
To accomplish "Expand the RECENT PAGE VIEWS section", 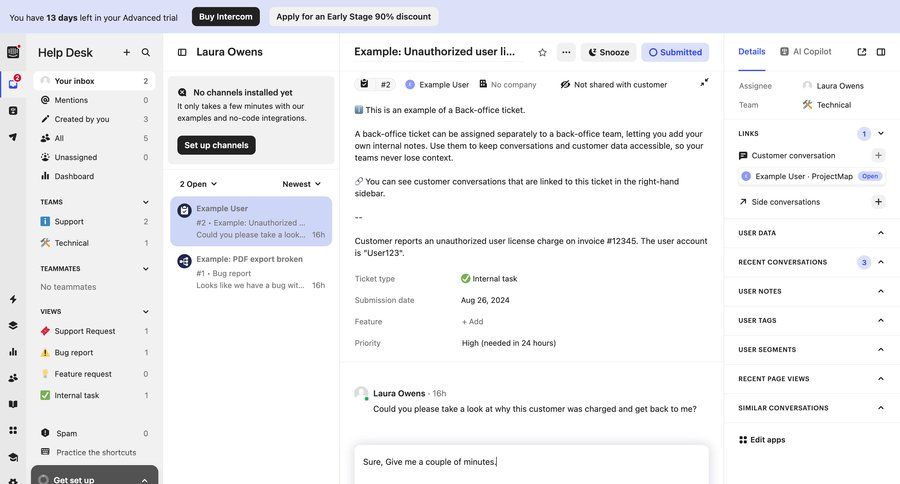I will click(x=881, y=378).
